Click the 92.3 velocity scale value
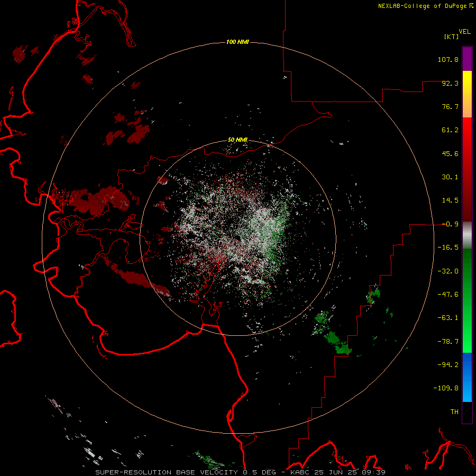 [450, 83]
